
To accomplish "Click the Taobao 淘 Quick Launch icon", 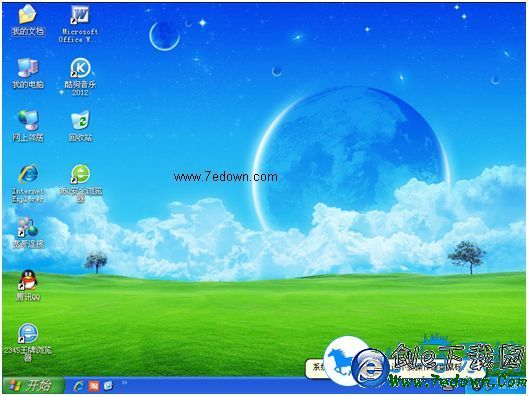I will 94,386.
